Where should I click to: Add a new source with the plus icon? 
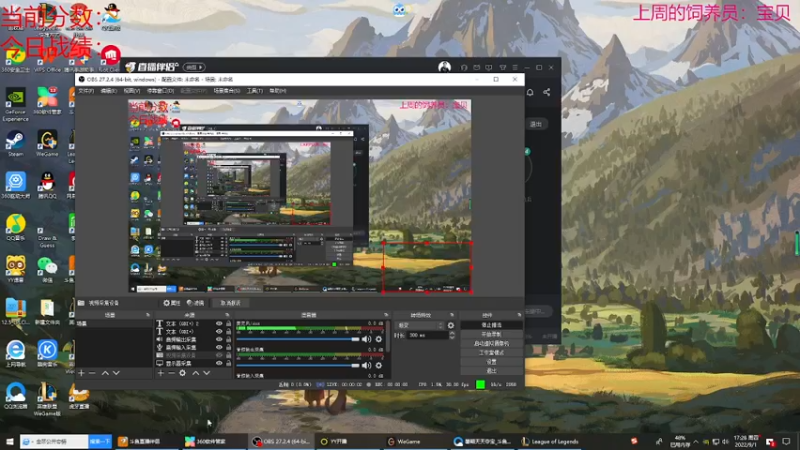pyautogui.click(x=161, y=373)
